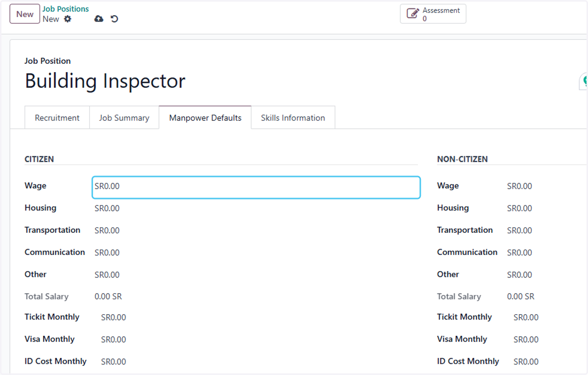The width and height of the screenshot is (588, 375).
Task: Open the Skills Information tab
Action: click(293, 118)
